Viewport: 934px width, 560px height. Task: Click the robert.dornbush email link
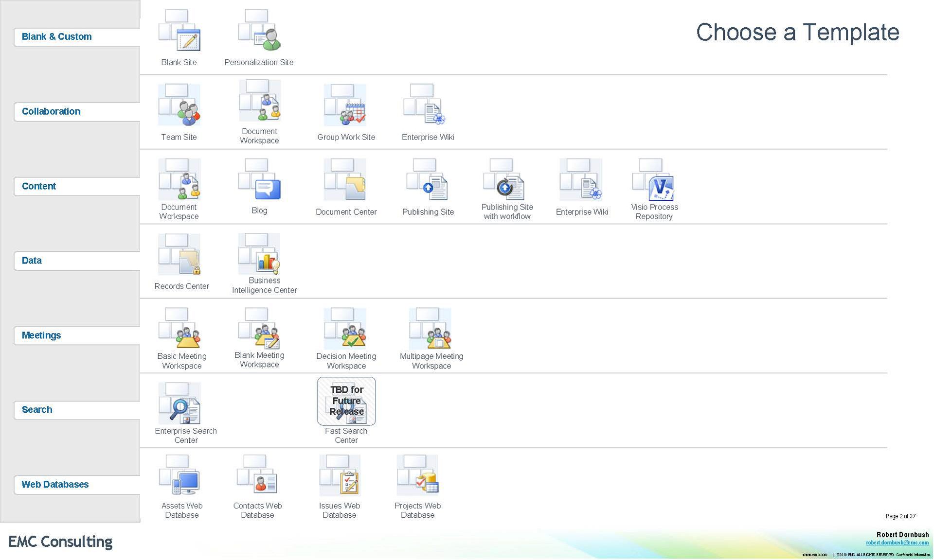tap(897, 542)
